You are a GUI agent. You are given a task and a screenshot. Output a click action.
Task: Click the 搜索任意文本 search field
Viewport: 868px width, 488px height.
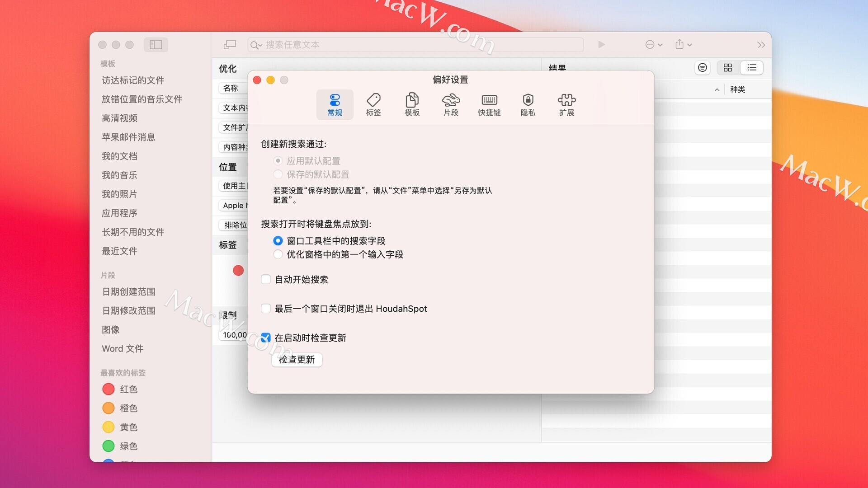[416, 45]
